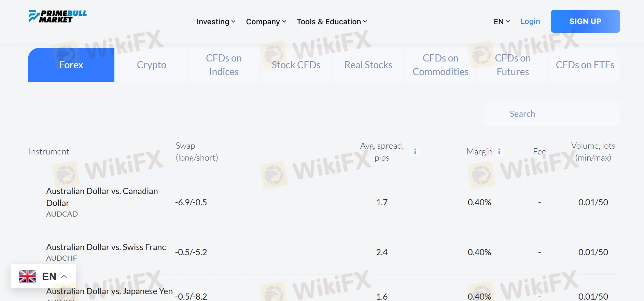
Task: Expand Tools & Education menu
Action: [332, 22]
